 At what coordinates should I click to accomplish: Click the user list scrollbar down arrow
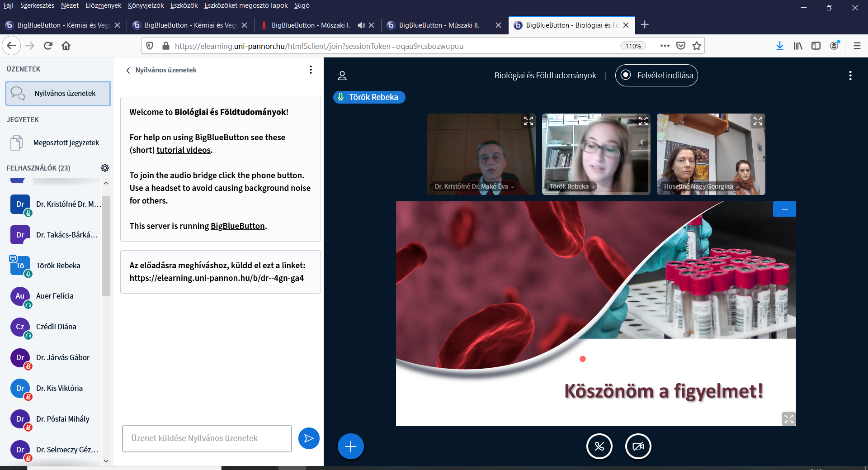click(x=106, y=461)
